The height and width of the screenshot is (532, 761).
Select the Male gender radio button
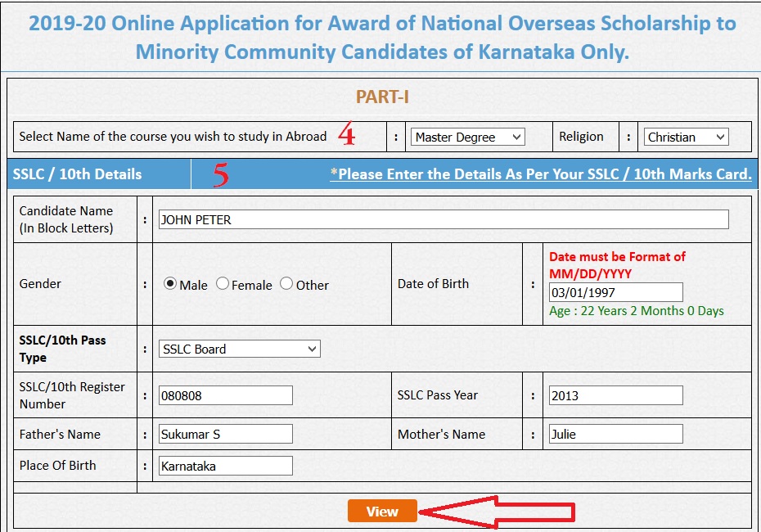(170, 284)
